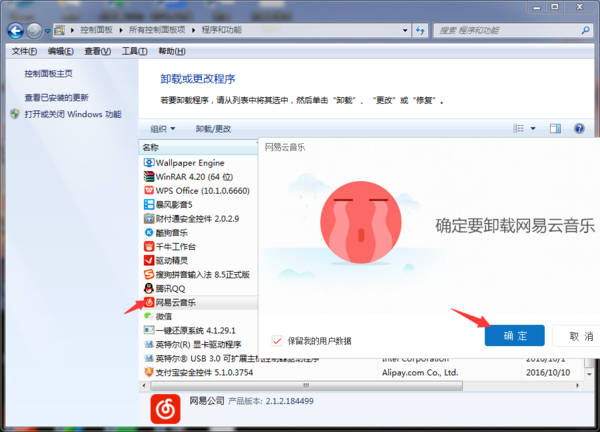Toggle the preview pane icon
The height and width of the screenshot is (432, 600).
coord(555,129)
